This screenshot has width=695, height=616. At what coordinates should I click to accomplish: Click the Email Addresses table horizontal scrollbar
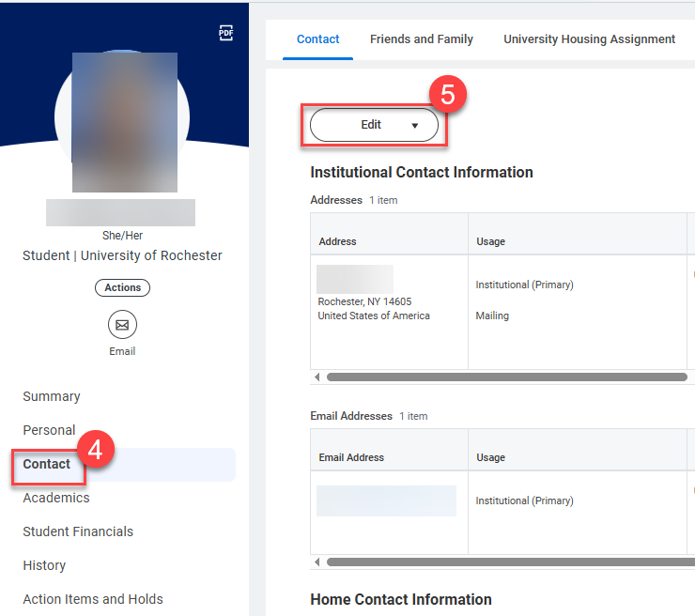pos(511,562)
